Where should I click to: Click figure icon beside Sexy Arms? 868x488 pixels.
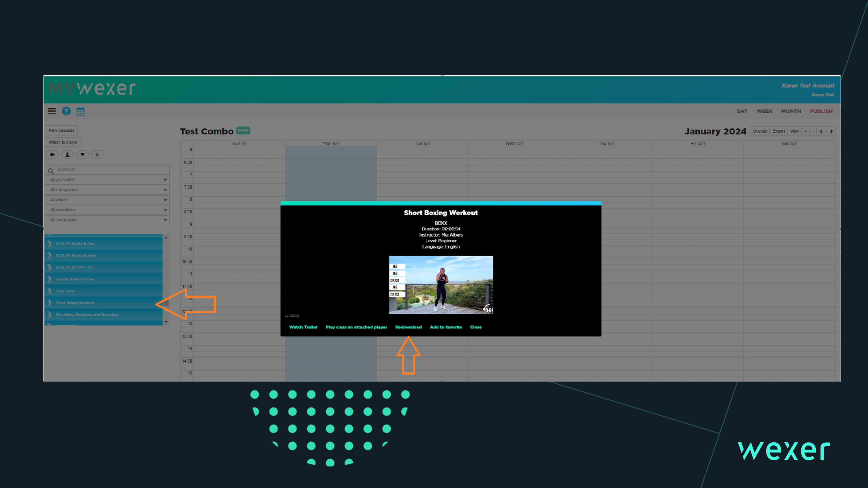click(50, 291)
